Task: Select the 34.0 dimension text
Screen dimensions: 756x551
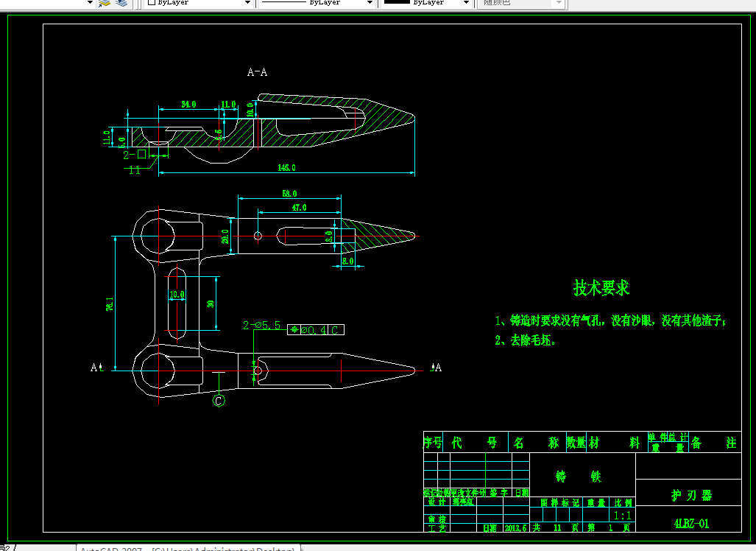Action: point(188,104)
